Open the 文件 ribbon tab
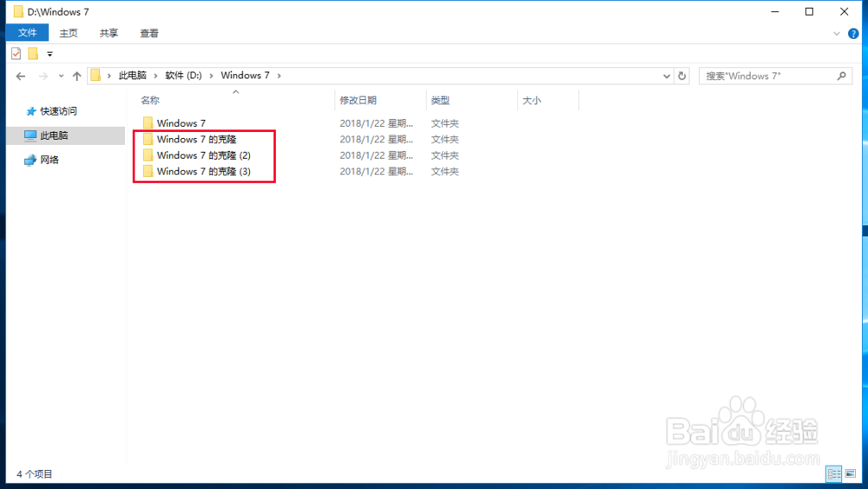The width and height of the screenshot is (868, 489). (x=27, y=33)
